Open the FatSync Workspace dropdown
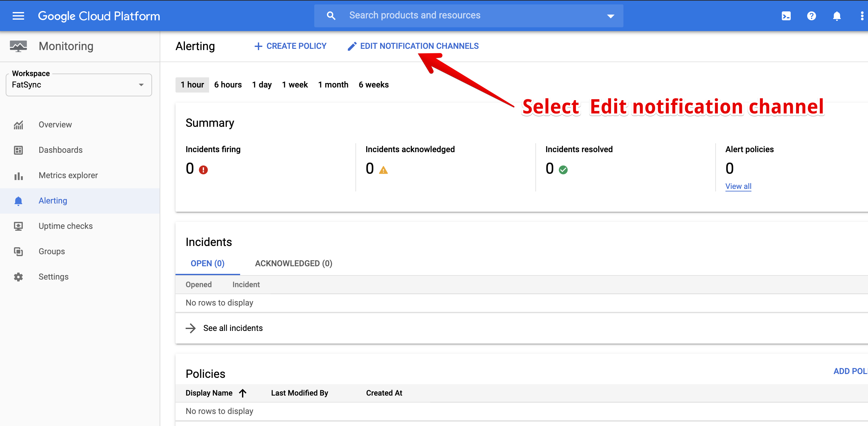The width and height of the screenshot is (868, 426). (79, 85)
